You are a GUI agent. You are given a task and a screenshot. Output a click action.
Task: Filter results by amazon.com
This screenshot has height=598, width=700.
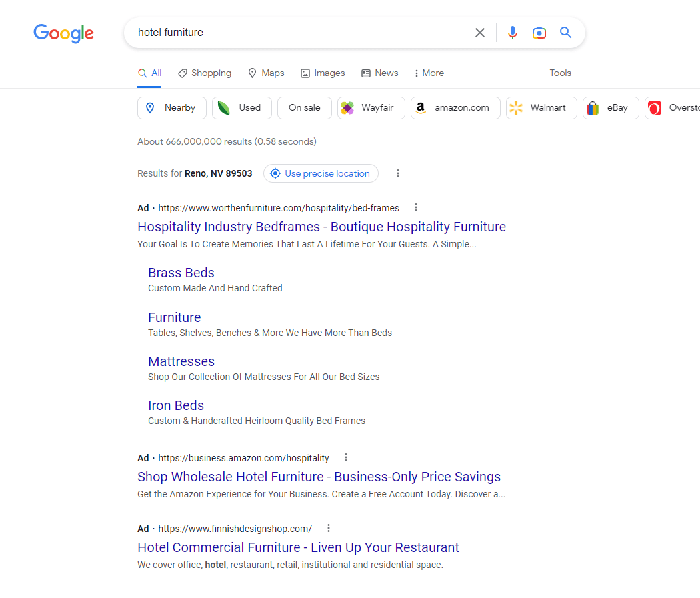[455, 108]
